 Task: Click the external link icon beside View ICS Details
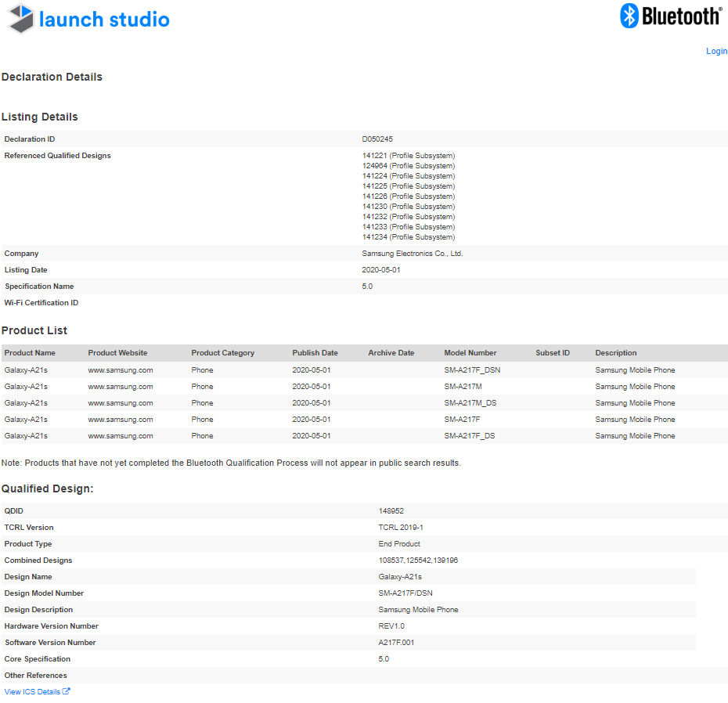67,691
